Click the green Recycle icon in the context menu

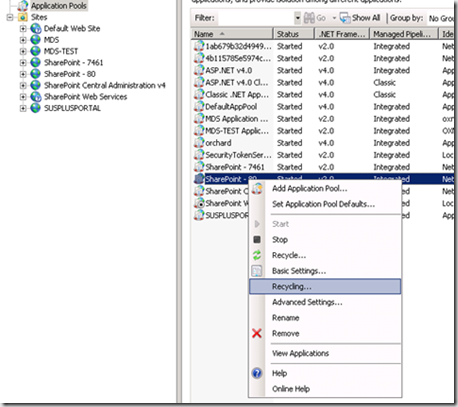257,255
